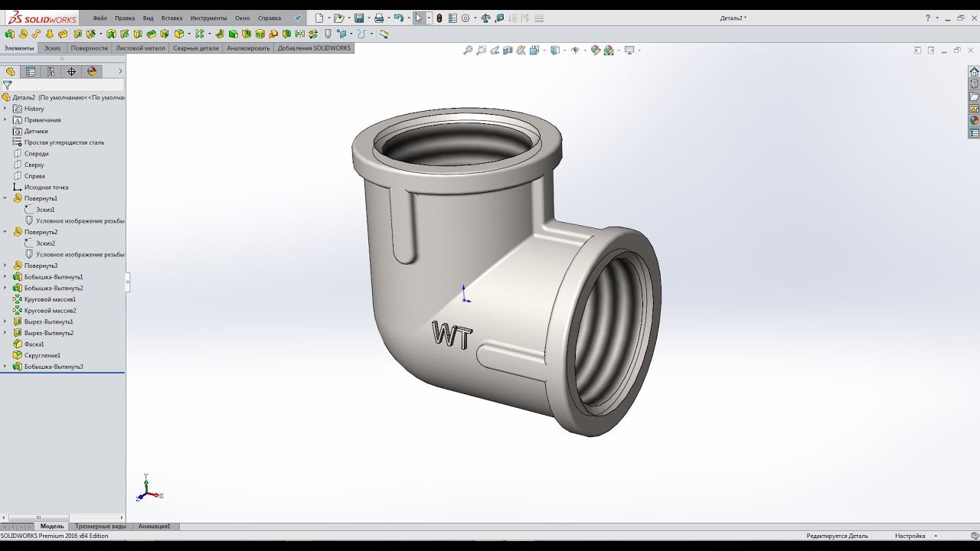Click the Zoom to Fit icon
The height and width of the screenshot is (551, 980).
tap(468, 51)
